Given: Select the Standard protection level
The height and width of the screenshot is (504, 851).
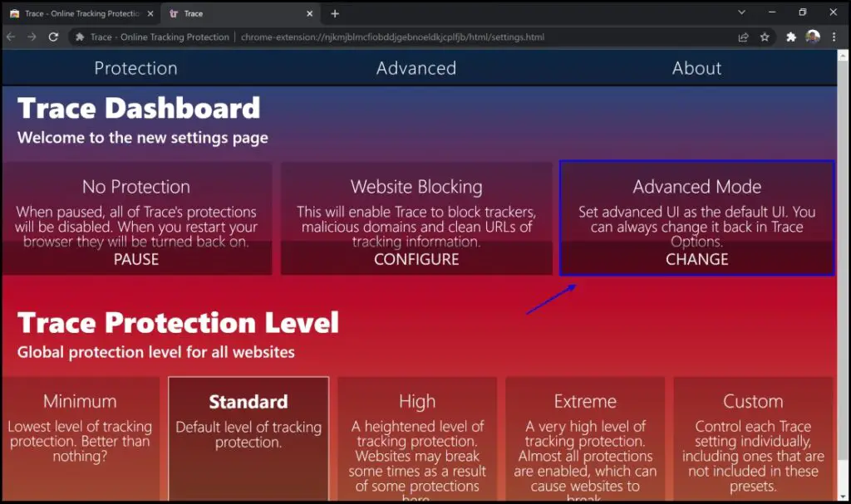Looking at the screenshot, I should tap(248, 439).
